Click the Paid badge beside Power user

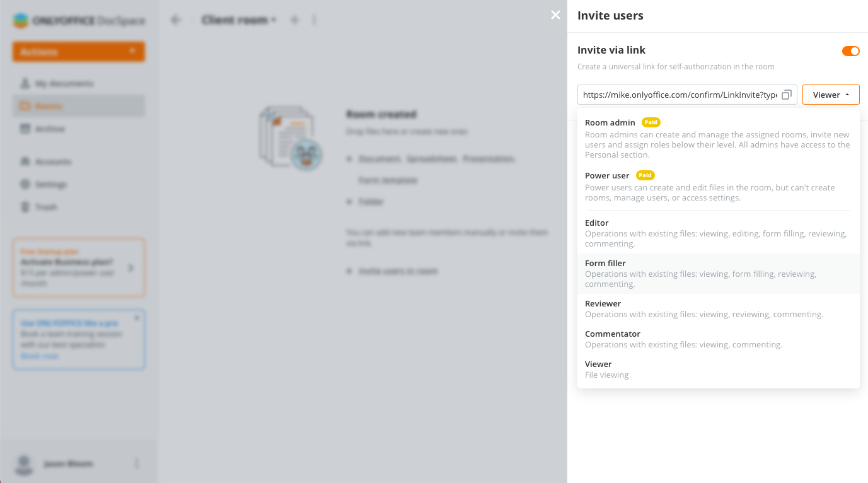645,175
